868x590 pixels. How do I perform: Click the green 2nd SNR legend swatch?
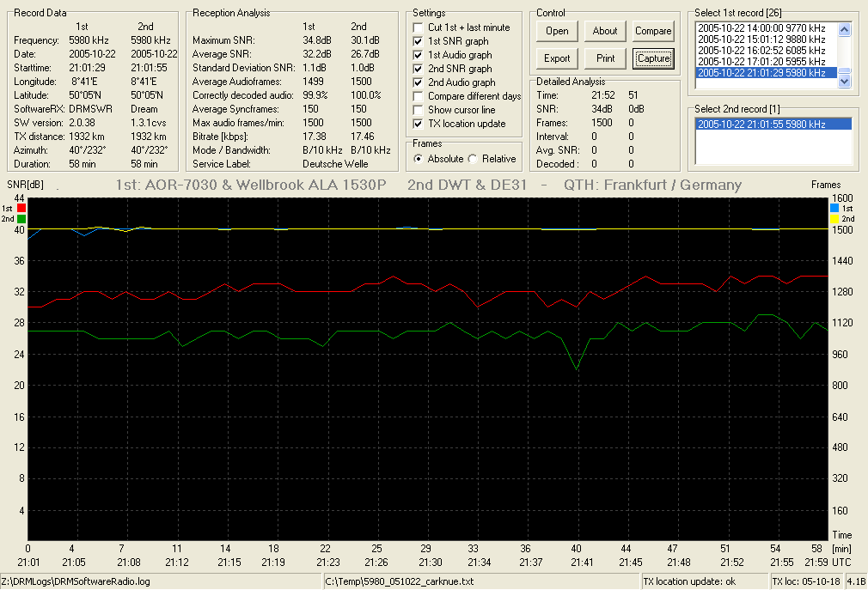click(21, 219)
